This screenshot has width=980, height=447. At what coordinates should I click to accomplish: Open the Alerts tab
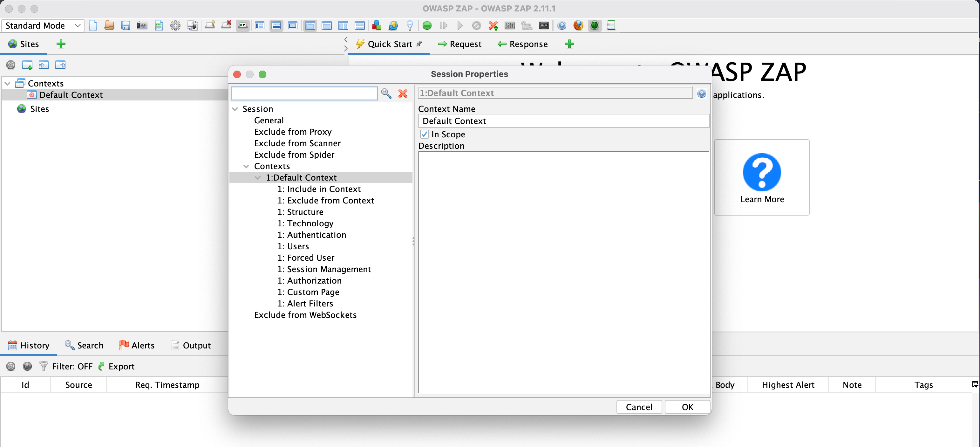(137, 345)
